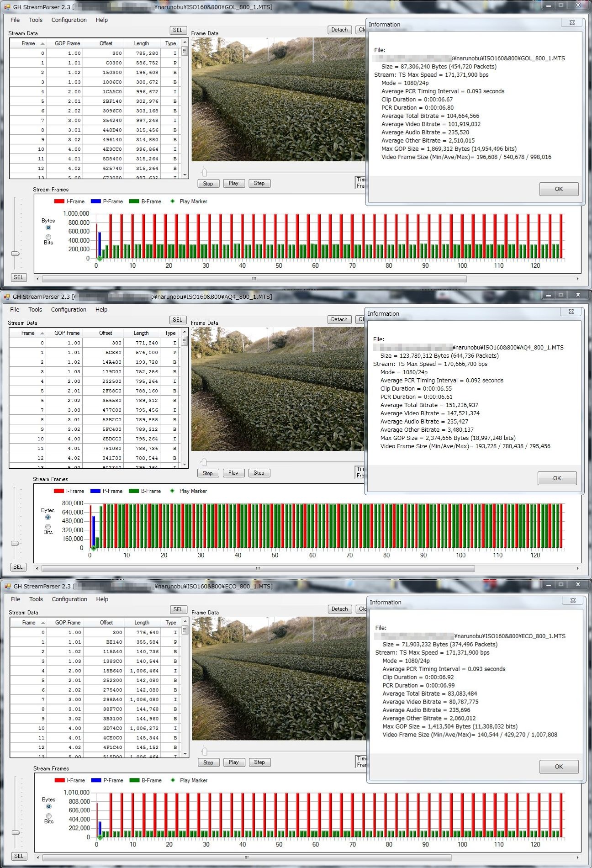The height and width of the screenshot is (868, 592).
Task: Open the Configuration menu in the GOL_800_1 window
Action: pos(69,20)
